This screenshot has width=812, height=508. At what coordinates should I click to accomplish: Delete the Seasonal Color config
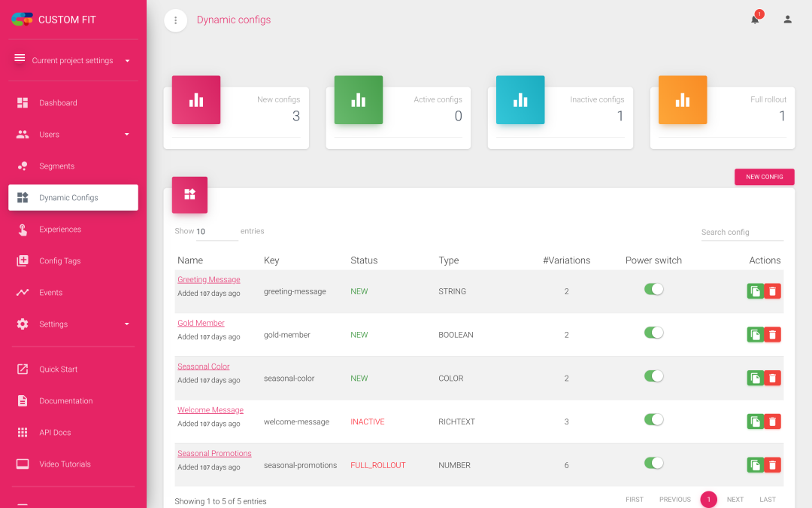[772, 379]
